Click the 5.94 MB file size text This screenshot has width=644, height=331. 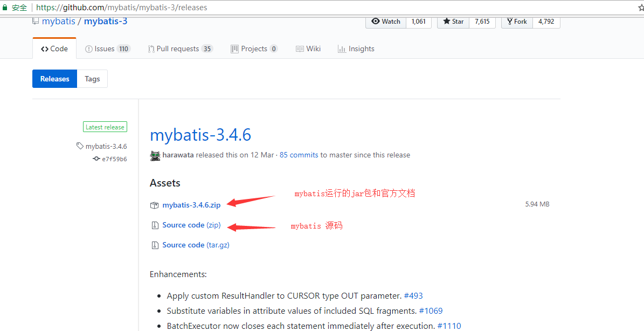(x=537, y=204)
